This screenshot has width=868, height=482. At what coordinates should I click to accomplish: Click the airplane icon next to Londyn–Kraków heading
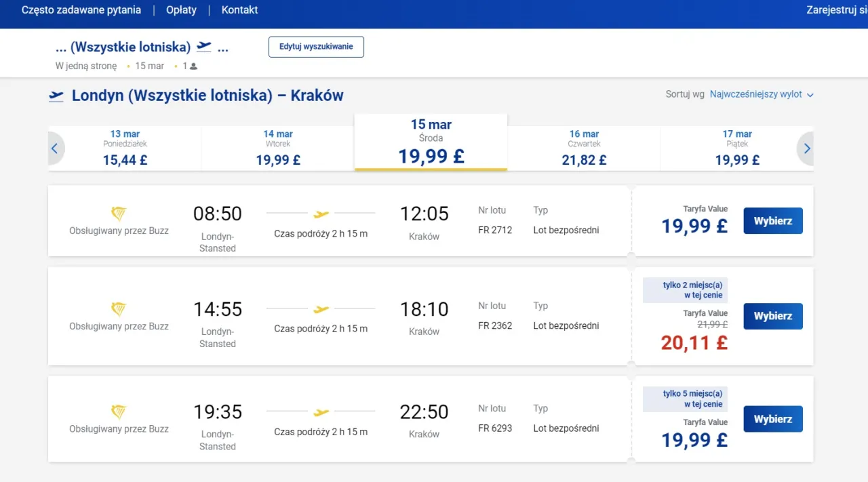56,96
